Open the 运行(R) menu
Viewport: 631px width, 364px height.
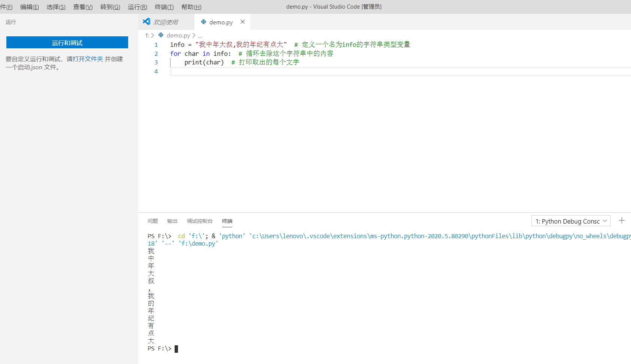(x=138, y=7)
